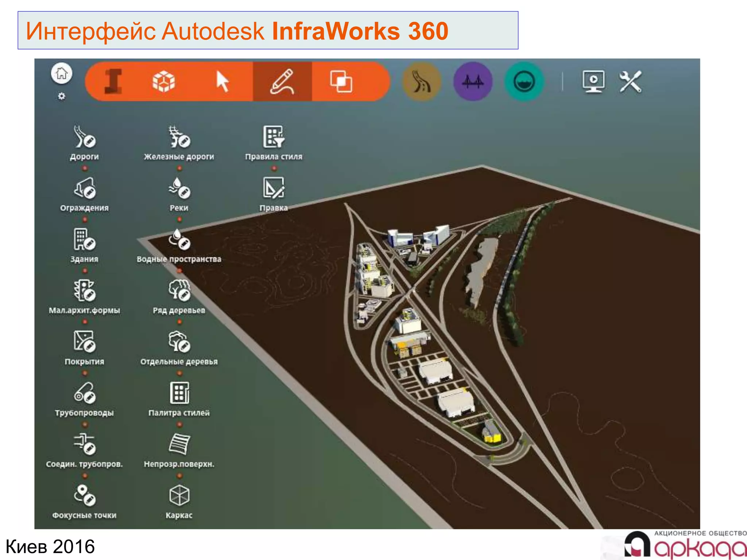Select the Здания buildings tool
This screenshot has width=747, height=560.
[x=84, y=246]
